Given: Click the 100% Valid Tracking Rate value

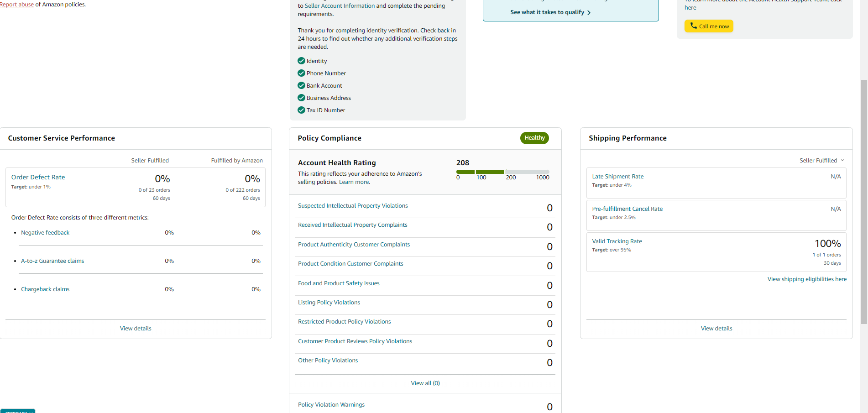Looking at the screenshot, I should 828,244.
